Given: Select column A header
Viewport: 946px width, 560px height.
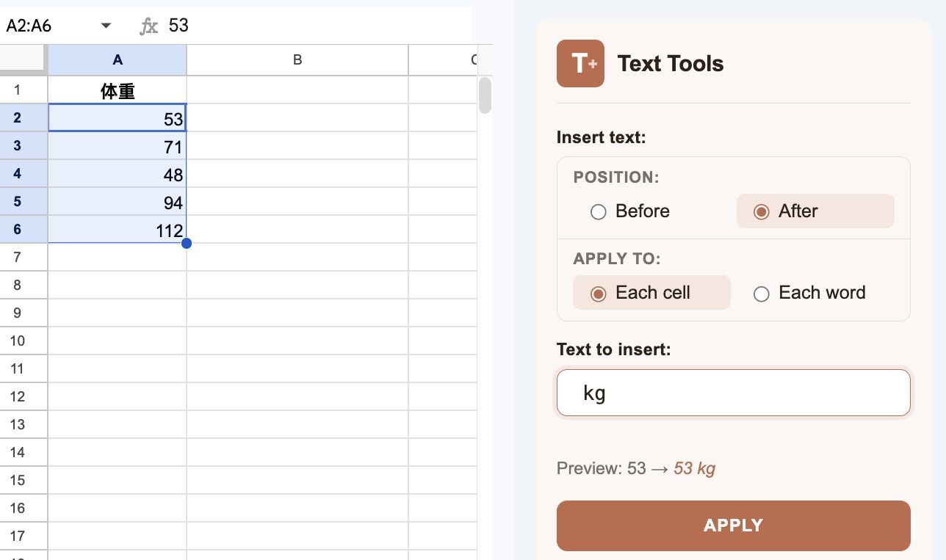Looking at the screenshot, I should click(117, 59).
